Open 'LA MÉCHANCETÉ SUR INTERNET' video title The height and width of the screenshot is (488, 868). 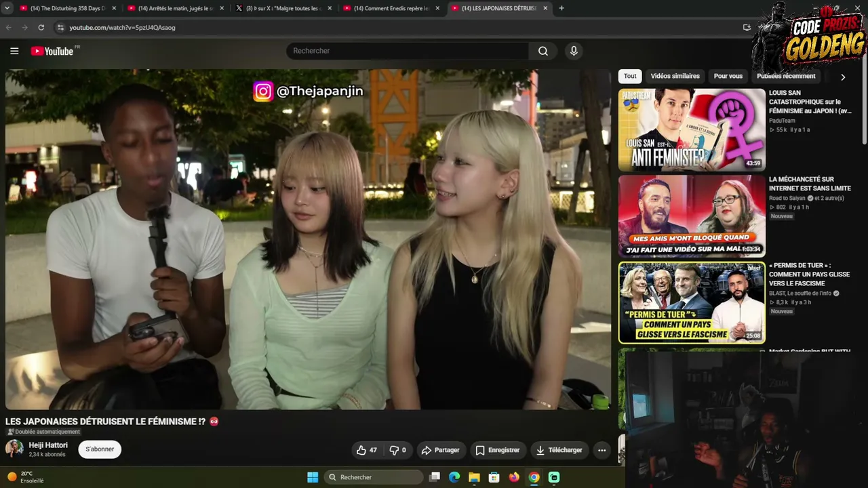pyautogui.click(x=810, y=184)
